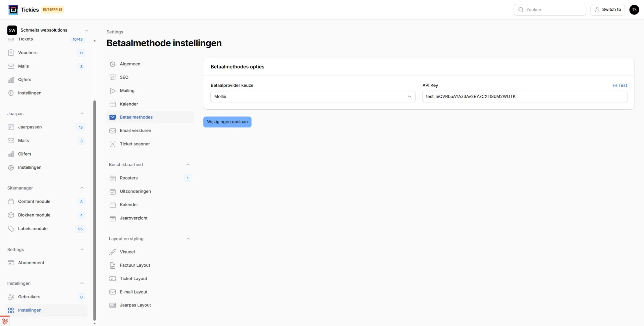Image resolution: width=644 pixels, height=326 pixels.
Task: Click the Betaalmethodes payment icon
Action: 112,117
